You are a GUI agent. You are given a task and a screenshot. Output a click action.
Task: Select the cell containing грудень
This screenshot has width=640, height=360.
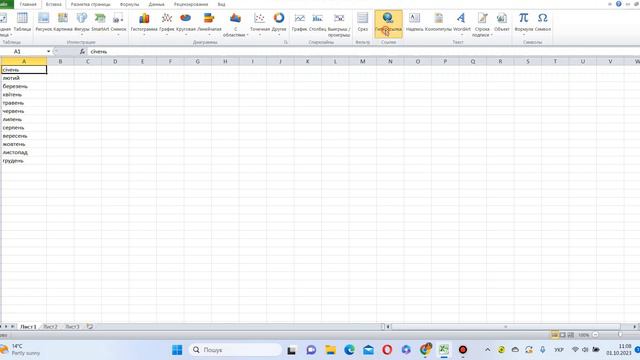(x=24, y=161)
